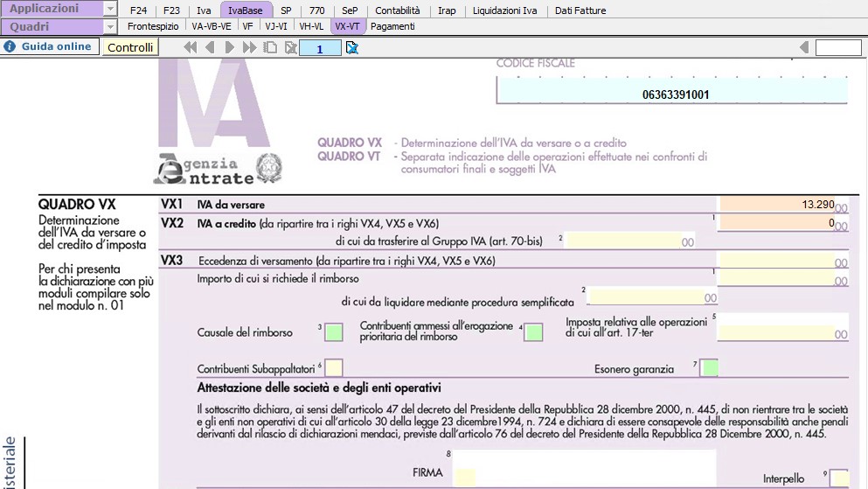
Task: Open the 770 tab
Action: click(x=316, y=10)
